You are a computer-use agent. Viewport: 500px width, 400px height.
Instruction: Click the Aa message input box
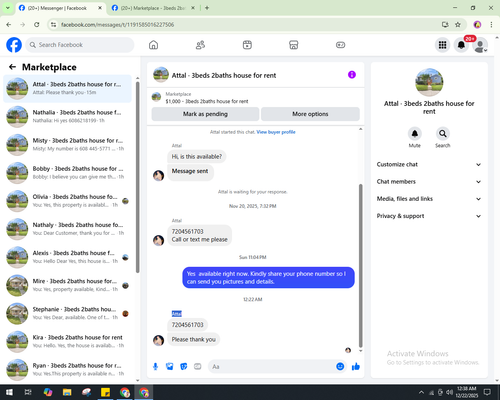[x=272, y=367]
